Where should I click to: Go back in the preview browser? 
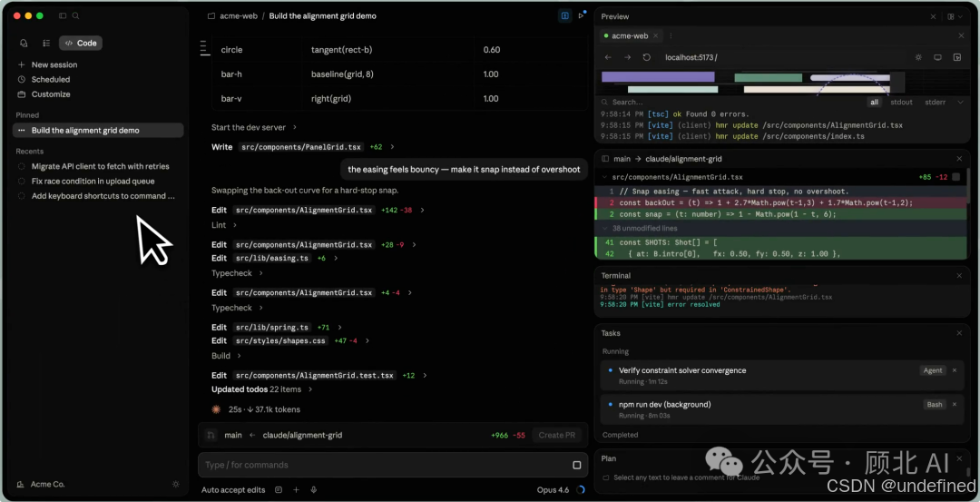coord(607,57)
